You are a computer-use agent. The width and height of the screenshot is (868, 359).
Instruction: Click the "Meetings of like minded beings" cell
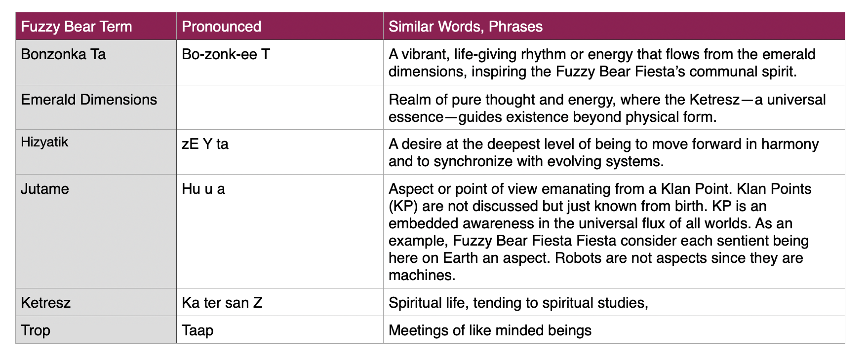point(490,330)
